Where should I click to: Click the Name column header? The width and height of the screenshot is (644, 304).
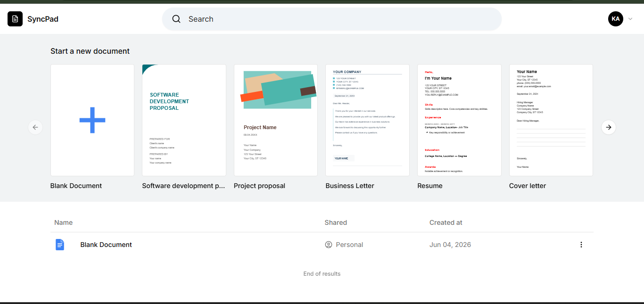click(64, 222)
